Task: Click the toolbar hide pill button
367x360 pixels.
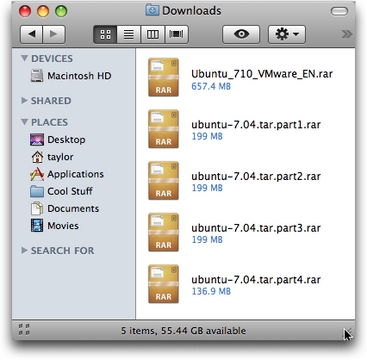Action: point(339,11)
